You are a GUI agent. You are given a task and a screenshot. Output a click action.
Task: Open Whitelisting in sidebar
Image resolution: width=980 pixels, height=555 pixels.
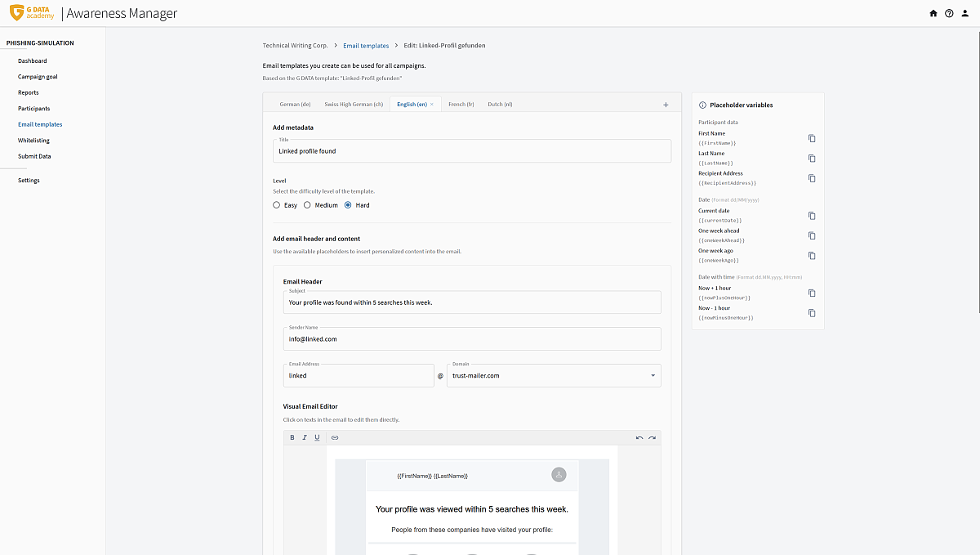(33, 141)
